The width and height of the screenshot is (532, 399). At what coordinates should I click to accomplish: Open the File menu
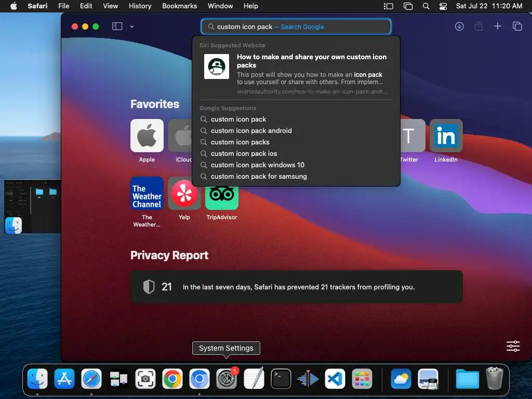click(x=63, y=6)
